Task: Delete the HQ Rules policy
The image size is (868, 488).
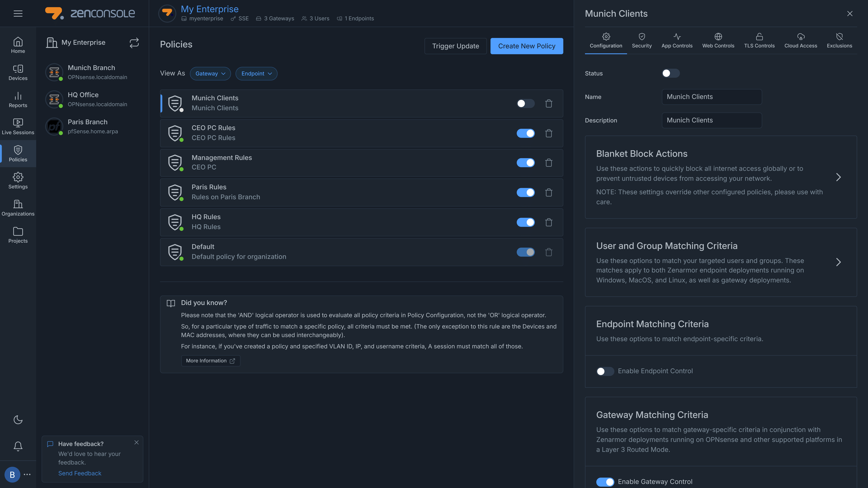Action: 549,222
